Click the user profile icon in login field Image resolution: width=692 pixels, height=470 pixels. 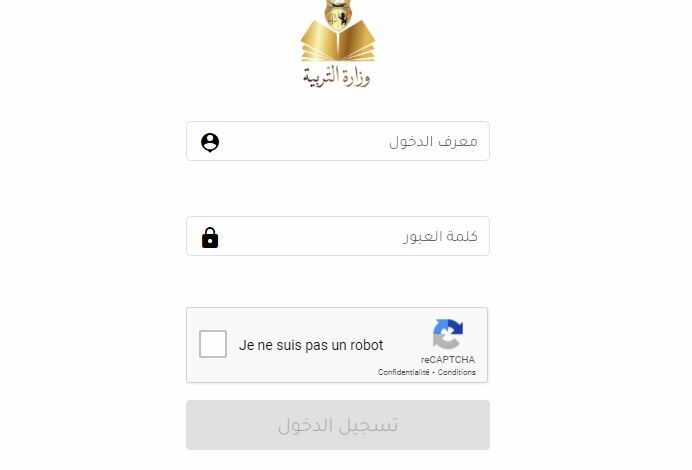[x=210, y=143]
